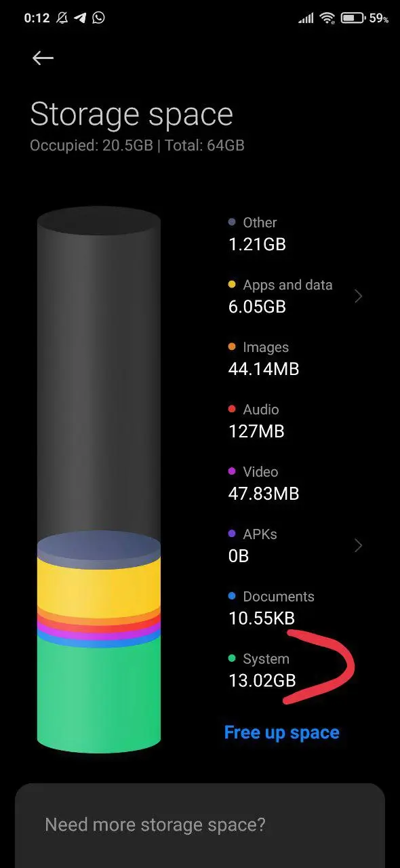Tap the Need more storage space card
Image resolution: width=400 pixels, height=868 pixels.
point(200,825)
